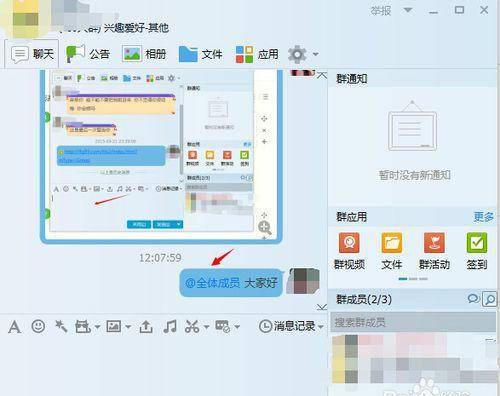Viewport: 500px width, 396px height.
Task: Expand the screenshot scissors dropdown arrow
Action: pos(206,327)
